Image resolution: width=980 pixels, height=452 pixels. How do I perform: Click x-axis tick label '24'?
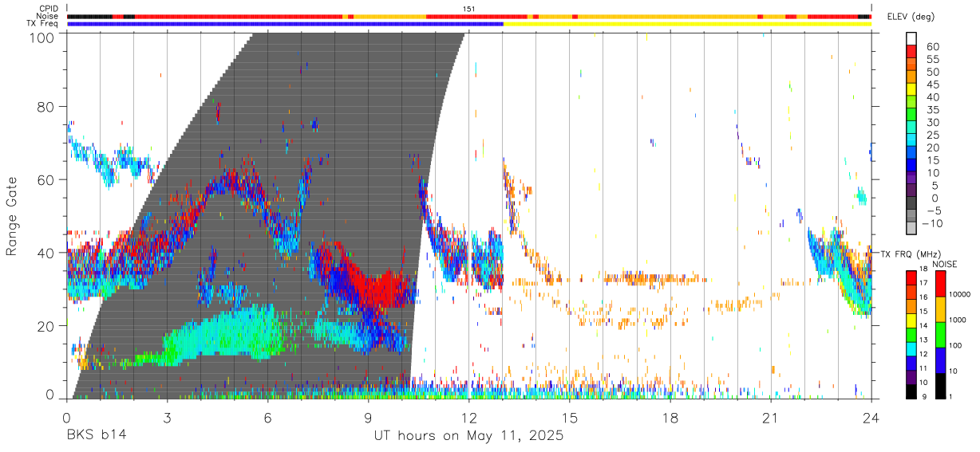(871, 418)
